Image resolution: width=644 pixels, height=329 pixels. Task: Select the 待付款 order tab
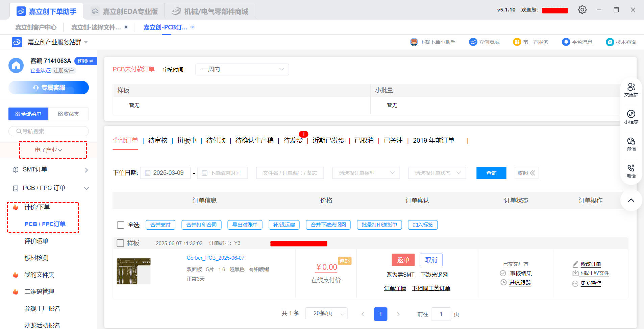[216, 140]
